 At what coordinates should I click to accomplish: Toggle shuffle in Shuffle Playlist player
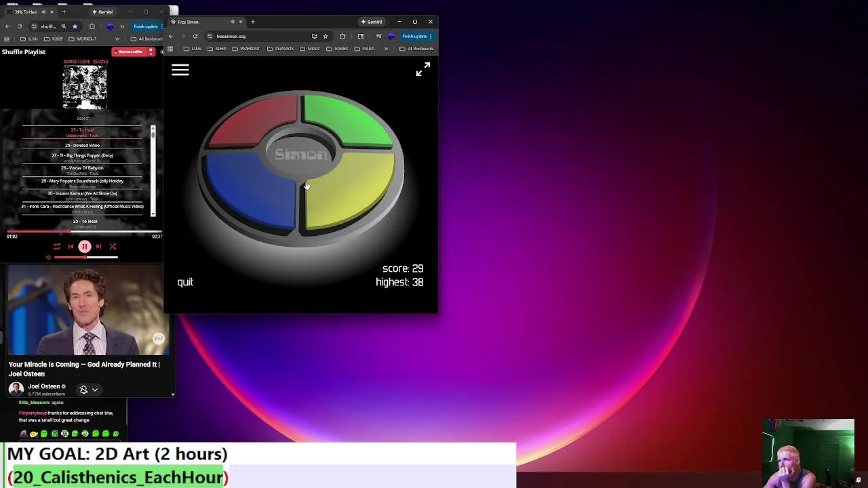[113, 247]
